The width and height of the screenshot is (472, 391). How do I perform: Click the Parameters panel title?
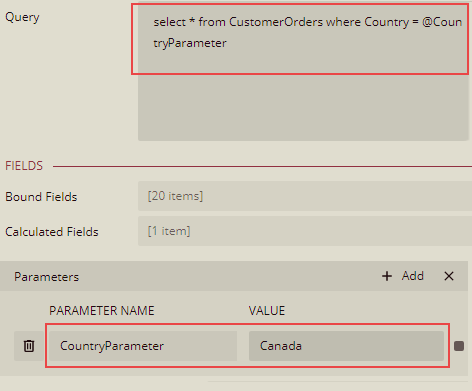pyautogui.click(x=46, y=277)
